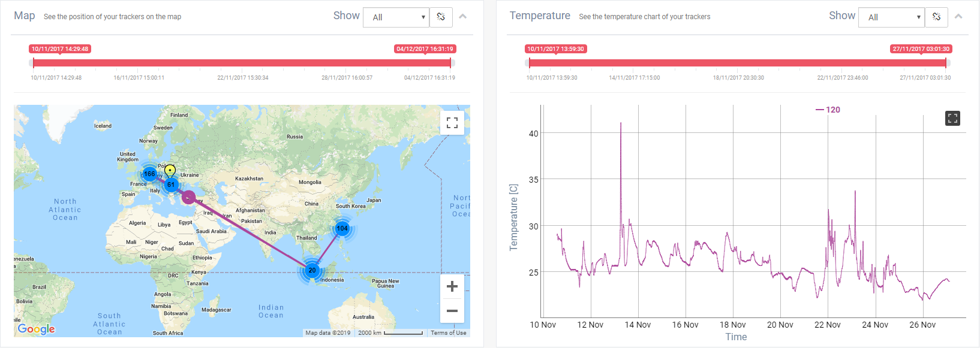Screen dimensions: 980x348
Task: Click the cluster marker labeled 20
Action: tap(312, 270)
